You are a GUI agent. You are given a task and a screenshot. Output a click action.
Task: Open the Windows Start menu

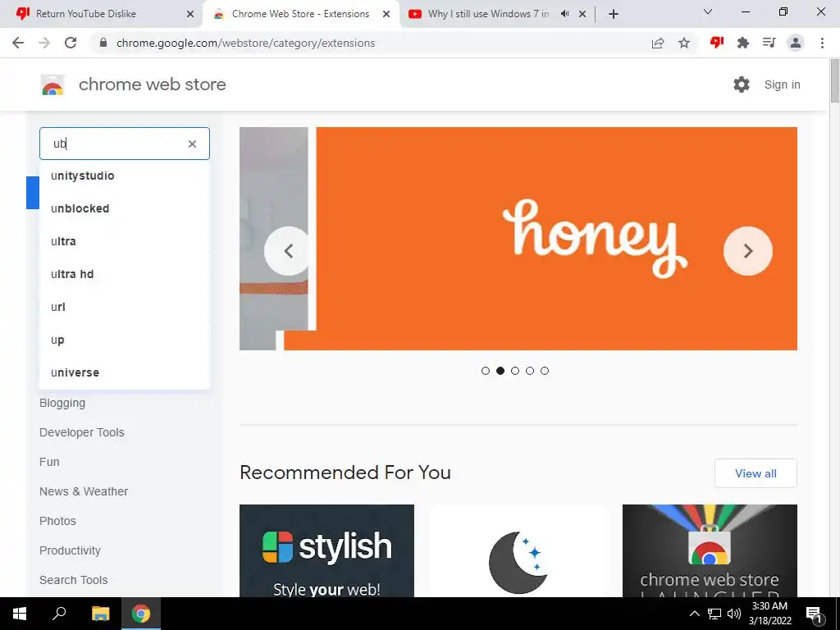[20, 614]
